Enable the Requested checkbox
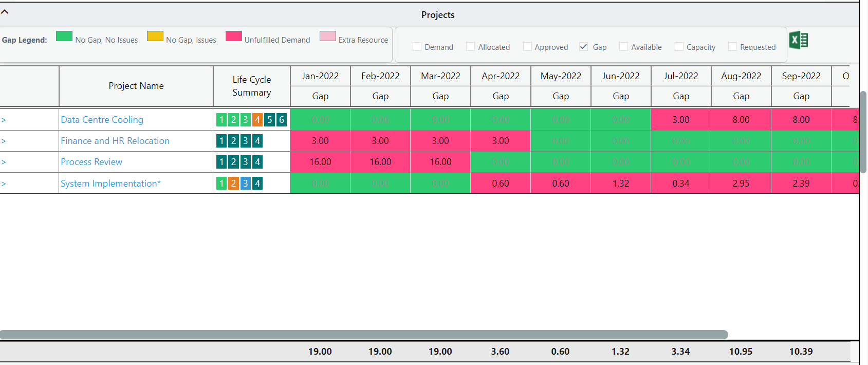 point(732,47)
